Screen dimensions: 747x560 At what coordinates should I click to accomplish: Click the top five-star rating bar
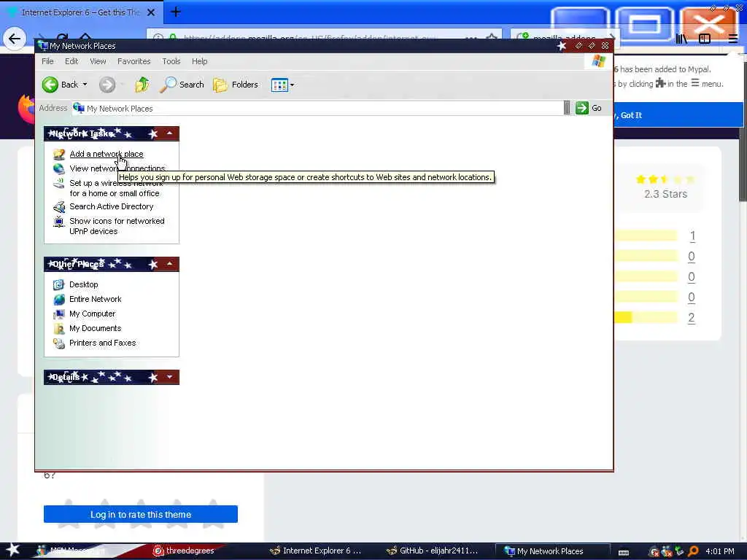coord(646,236)
